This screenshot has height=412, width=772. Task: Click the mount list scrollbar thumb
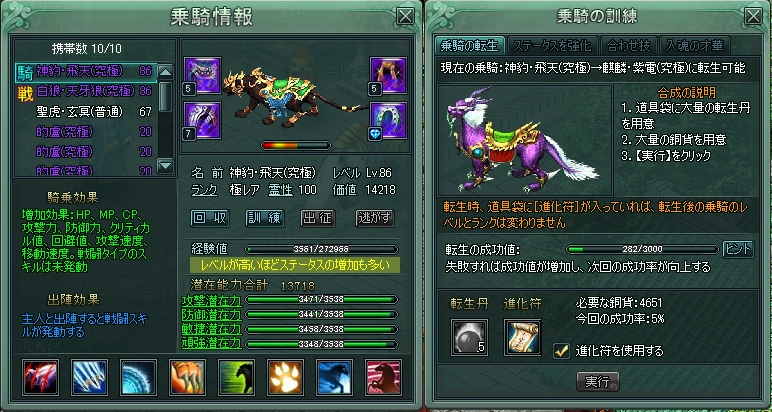coord(165,97)
